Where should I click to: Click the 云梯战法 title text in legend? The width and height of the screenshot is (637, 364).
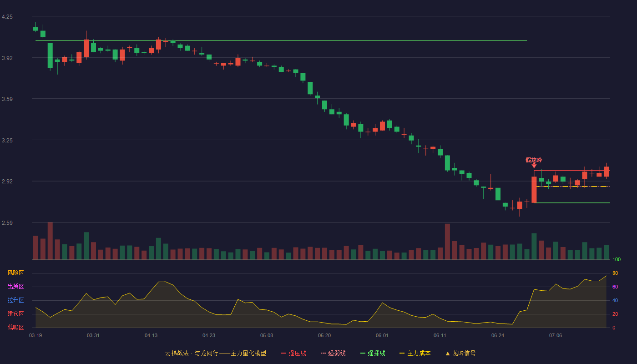[177, 353]
